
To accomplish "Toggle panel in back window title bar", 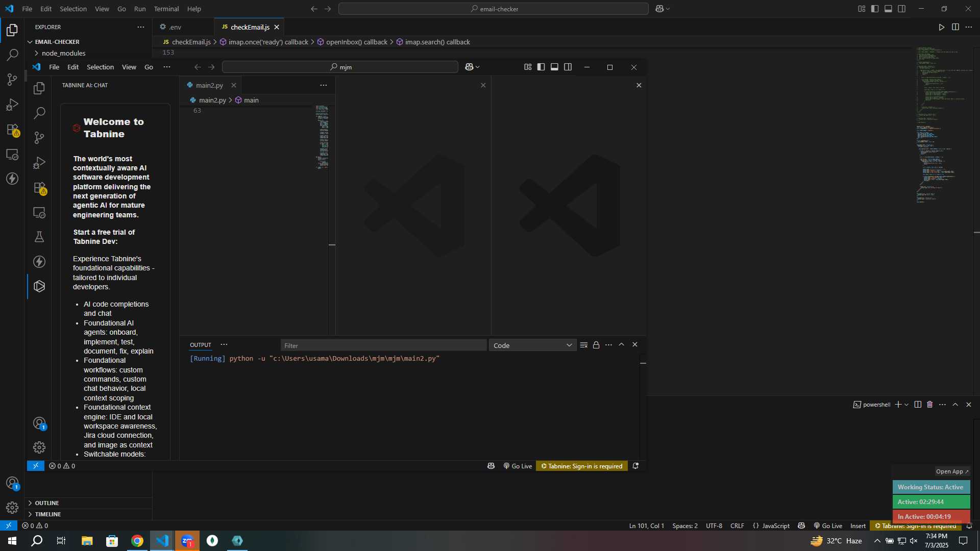I will pyautogui.click(x=888, y=9).
